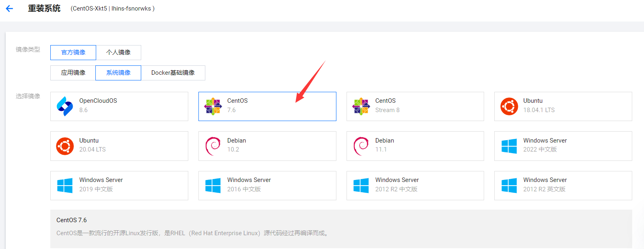Switch to 个人镜像 tab
The width and height of the screenshot is (644, 249).
pos(118,52)
